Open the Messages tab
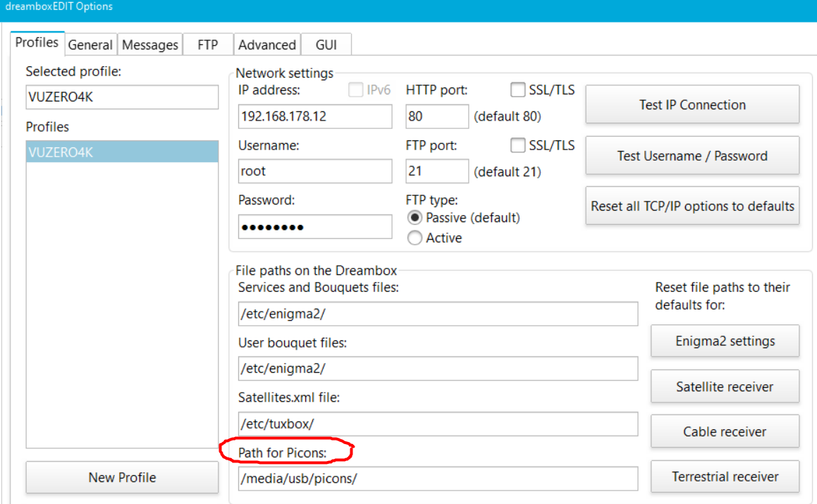 click(149, 45)
